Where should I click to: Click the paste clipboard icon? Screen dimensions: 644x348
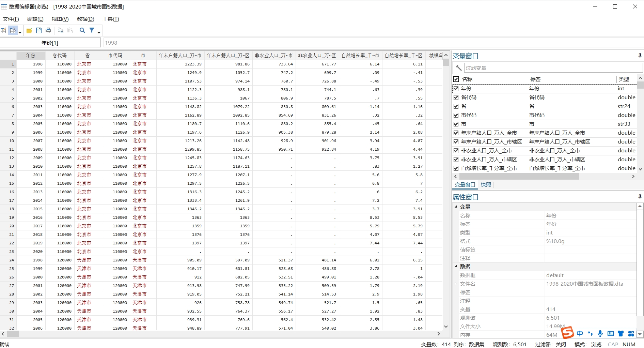[x=70, y=31]
